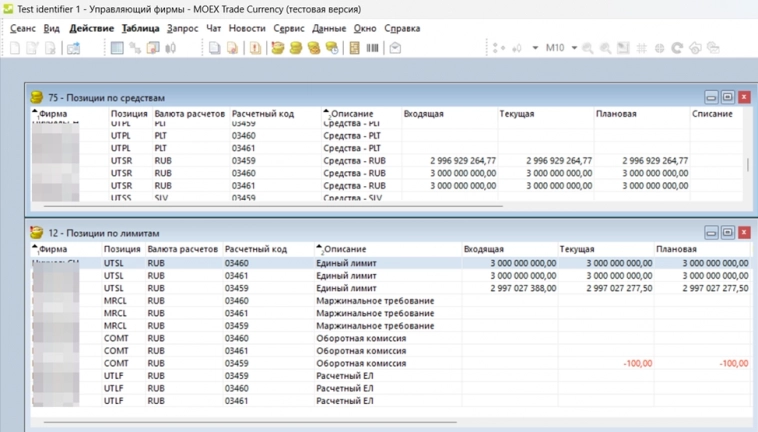Viewport: 758px width, 432px height.
Task: Click the first gold coins toolbar icon
Action: coord(278,48)
